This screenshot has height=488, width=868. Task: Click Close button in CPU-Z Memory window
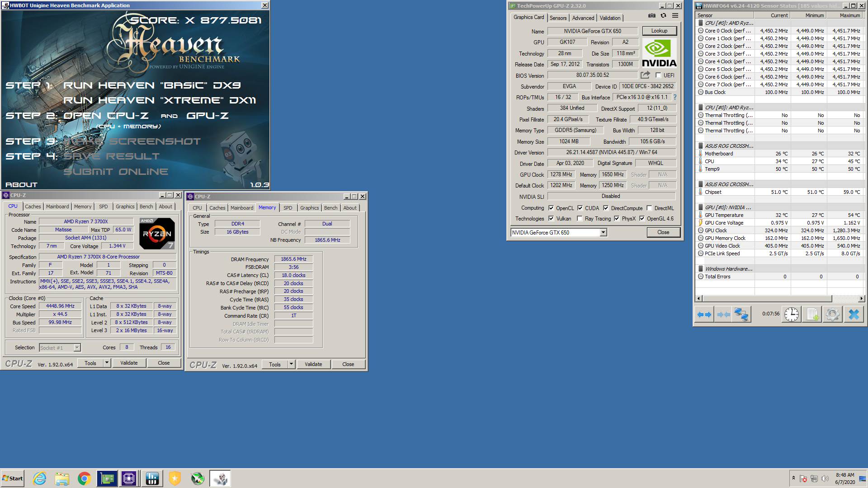[348, 364]
